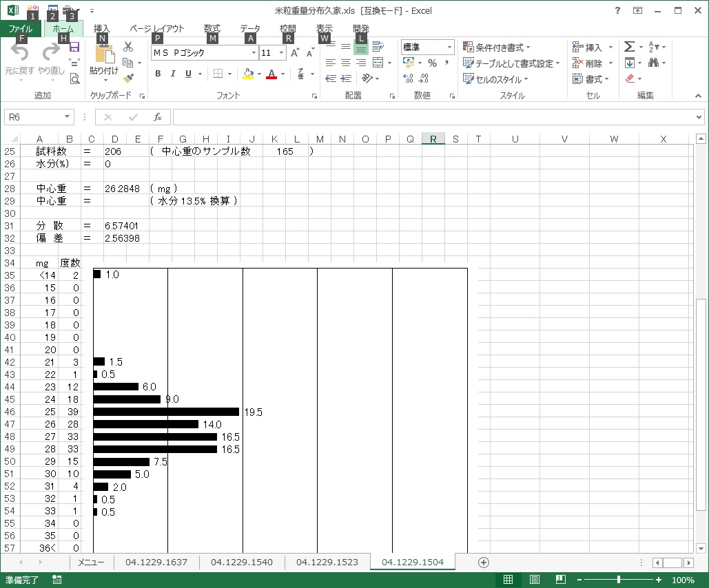Click the Insert Function fx icon

click(157, 117)
